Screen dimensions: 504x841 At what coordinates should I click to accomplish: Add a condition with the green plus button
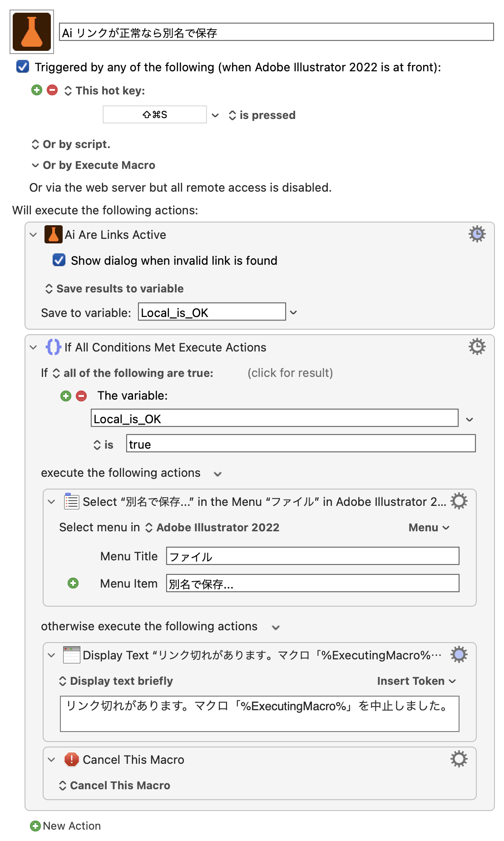coord(66,396)
